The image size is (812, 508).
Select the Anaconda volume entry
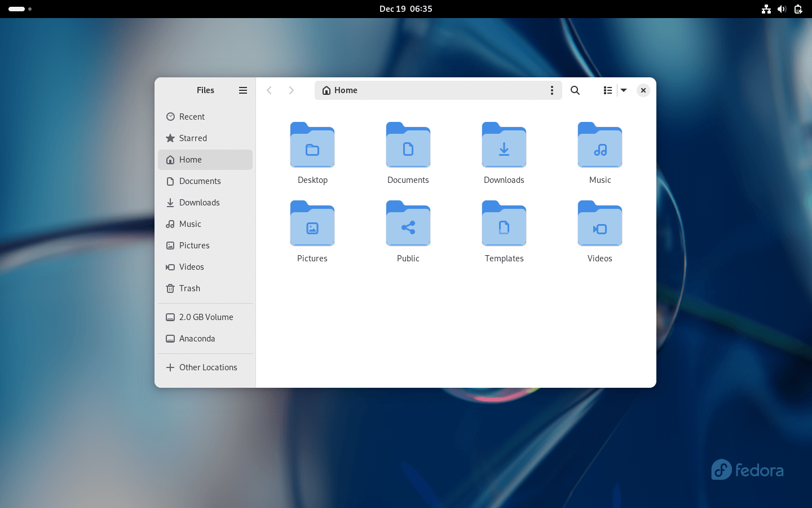pos(197,338)
